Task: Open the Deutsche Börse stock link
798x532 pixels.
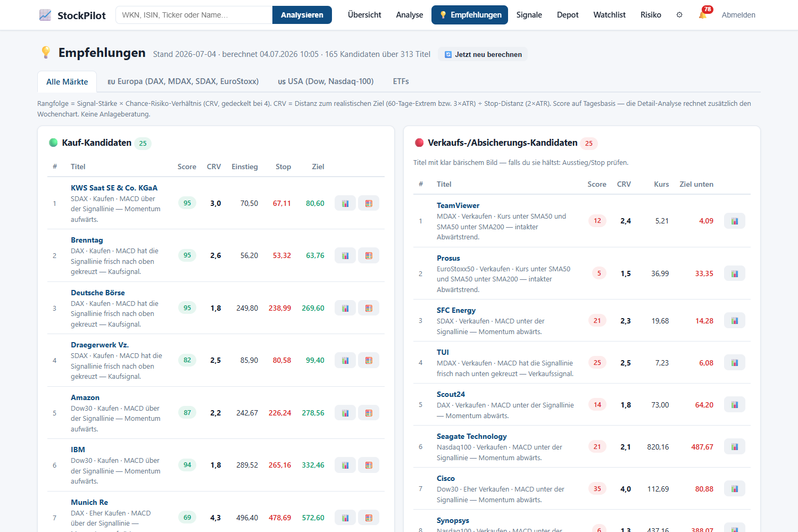Action: [x=98, y=293]
